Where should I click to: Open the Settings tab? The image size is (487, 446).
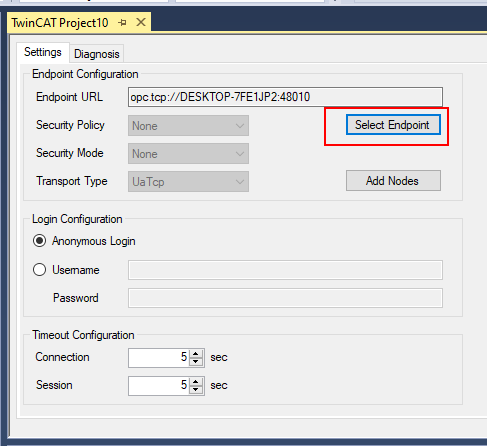pos(43,52)
